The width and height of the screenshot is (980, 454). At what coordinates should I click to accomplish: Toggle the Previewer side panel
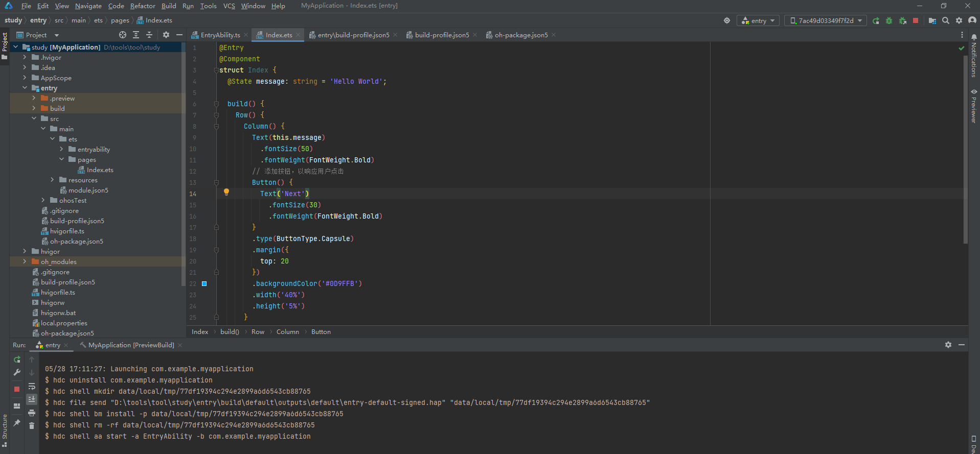pos(974,106)
